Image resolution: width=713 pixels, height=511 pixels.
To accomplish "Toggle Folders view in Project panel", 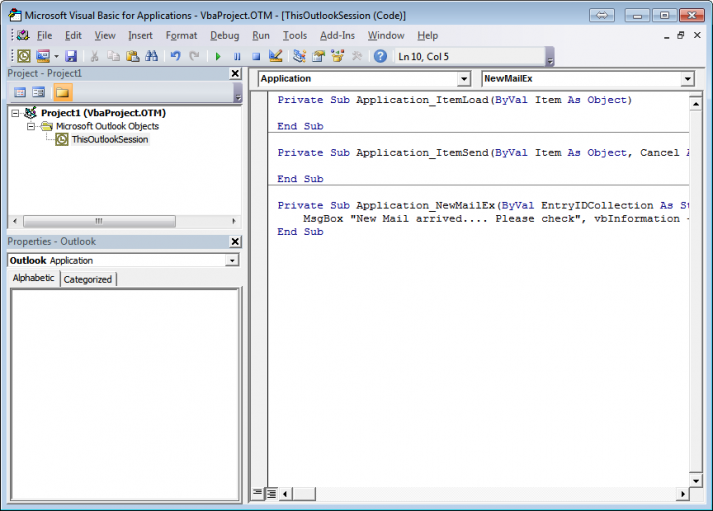I will tap(62, 93).
